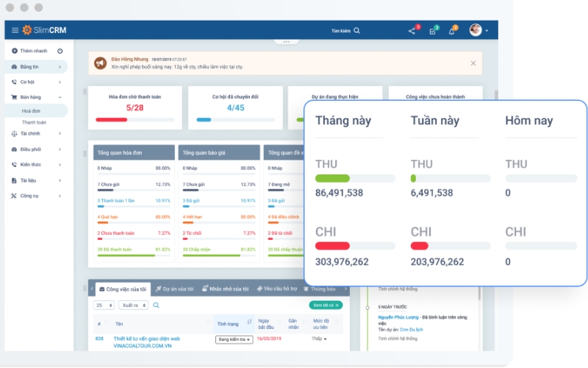Open the hamburger menu icon
Image resolution: width=588 pixels, height=368 pixels.
(x=15, y=30)
